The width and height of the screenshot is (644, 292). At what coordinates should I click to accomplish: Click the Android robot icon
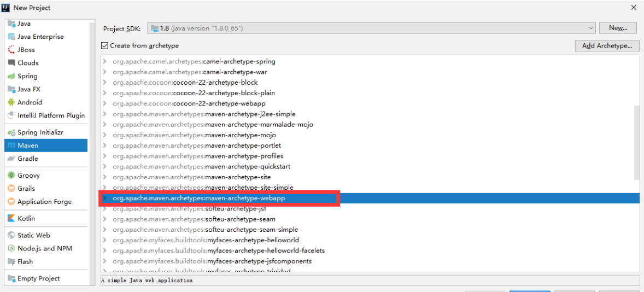pos(11,102)
